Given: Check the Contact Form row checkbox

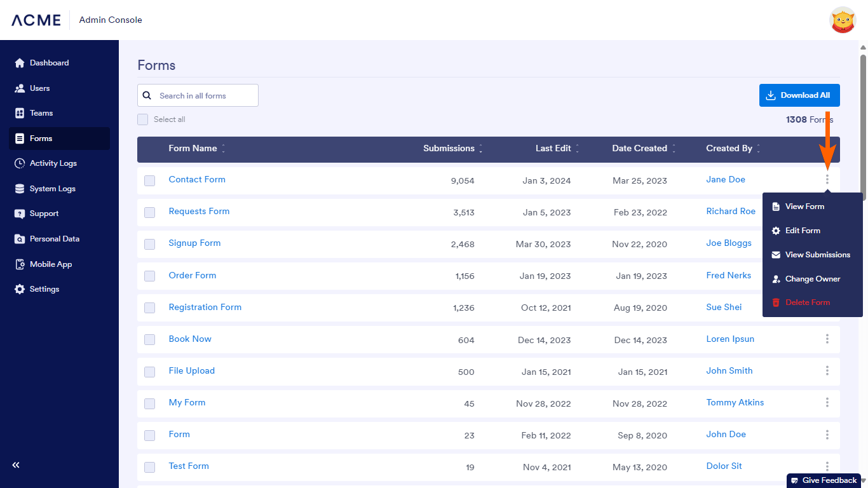Looking at the screenshot, I should pos(150,180).
